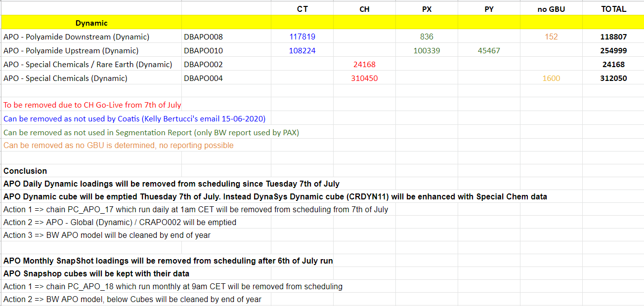Select the CRAPO002 will be emptied row
Image resolution: width=644 pixels, height=306 pixels.
pyautogui.click(x=120, y=222)
